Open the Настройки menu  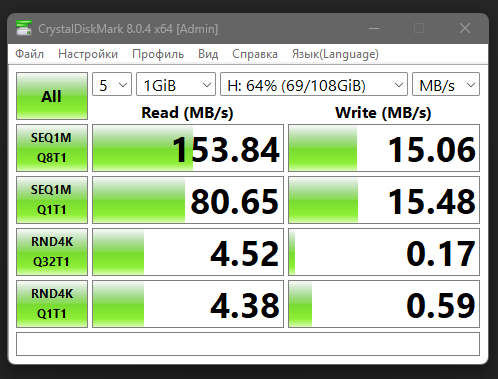click(x=88, y=54)
